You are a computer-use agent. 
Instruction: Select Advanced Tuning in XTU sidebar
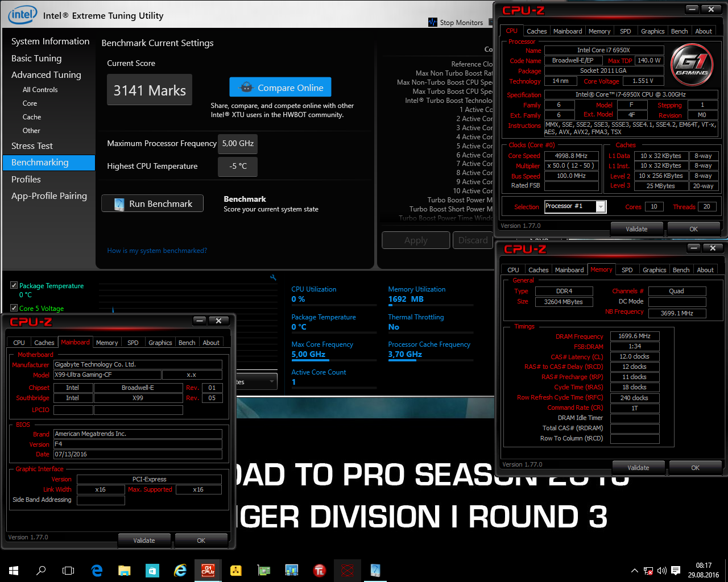(46, 75)
